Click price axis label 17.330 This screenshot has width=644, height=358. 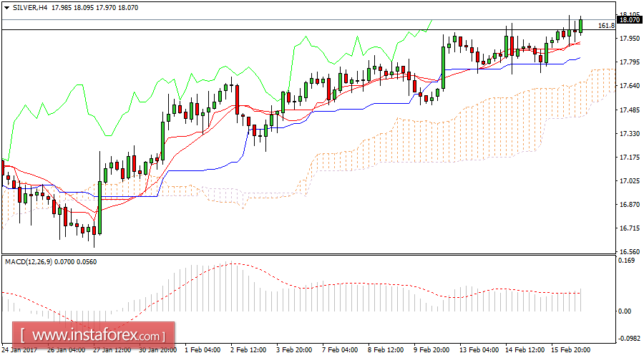(x=629, y=134)
